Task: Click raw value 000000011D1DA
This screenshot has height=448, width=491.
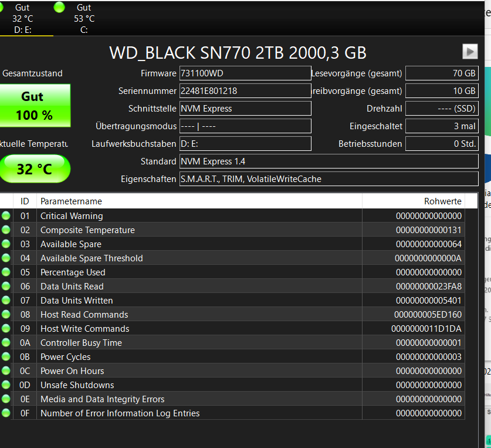Action: 426,329
